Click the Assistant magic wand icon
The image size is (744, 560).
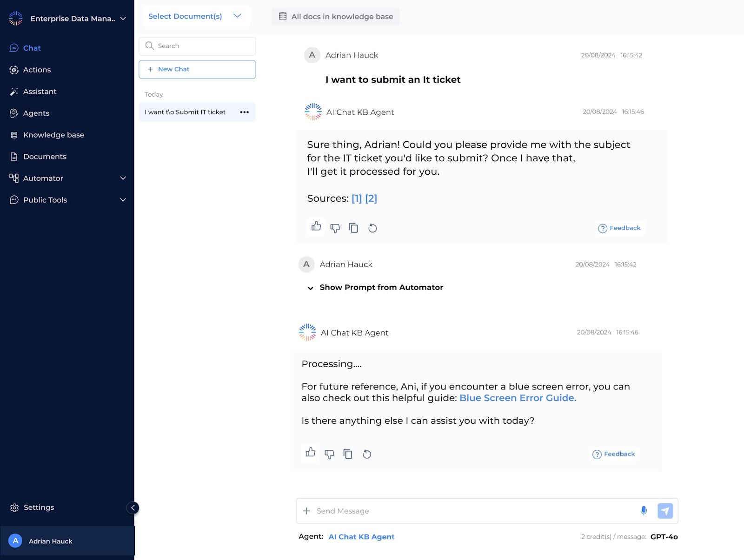point(14,92)
